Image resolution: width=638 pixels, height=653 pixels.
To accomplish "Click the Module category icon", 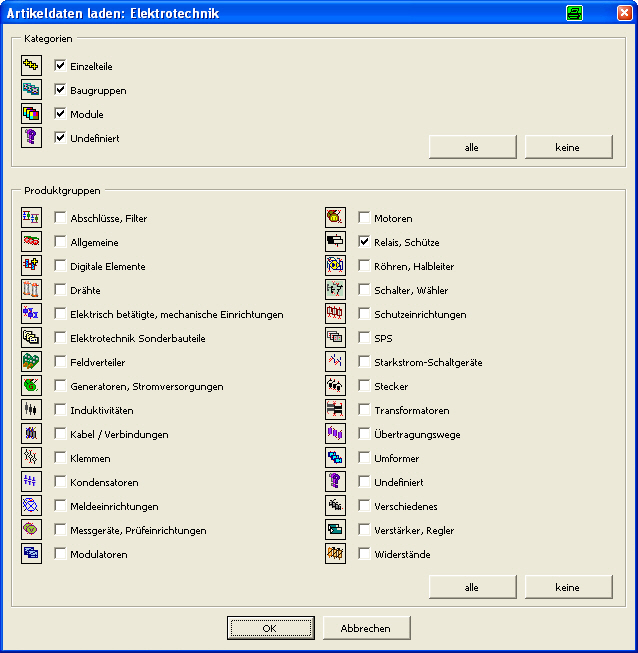I will click(31, 113).
